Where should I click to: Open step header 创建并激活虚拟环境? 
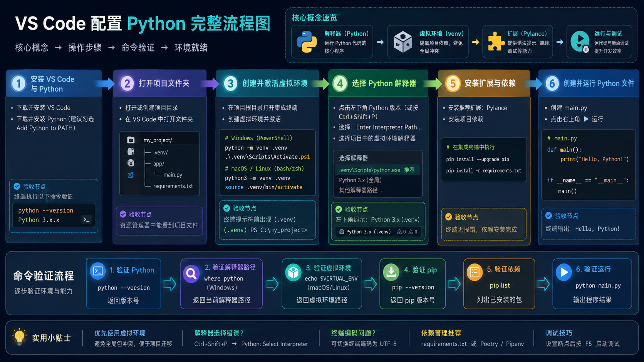(267, 83)
